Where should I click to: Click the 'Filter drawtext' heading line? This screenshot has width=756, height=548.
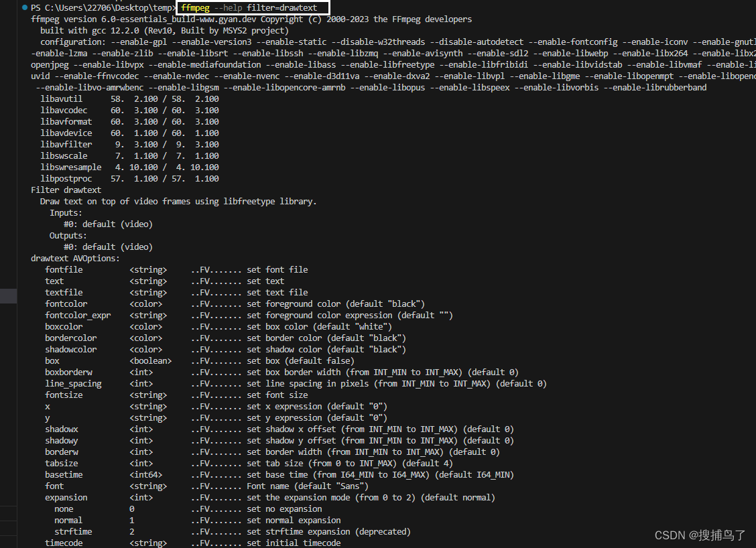[66, 190]
